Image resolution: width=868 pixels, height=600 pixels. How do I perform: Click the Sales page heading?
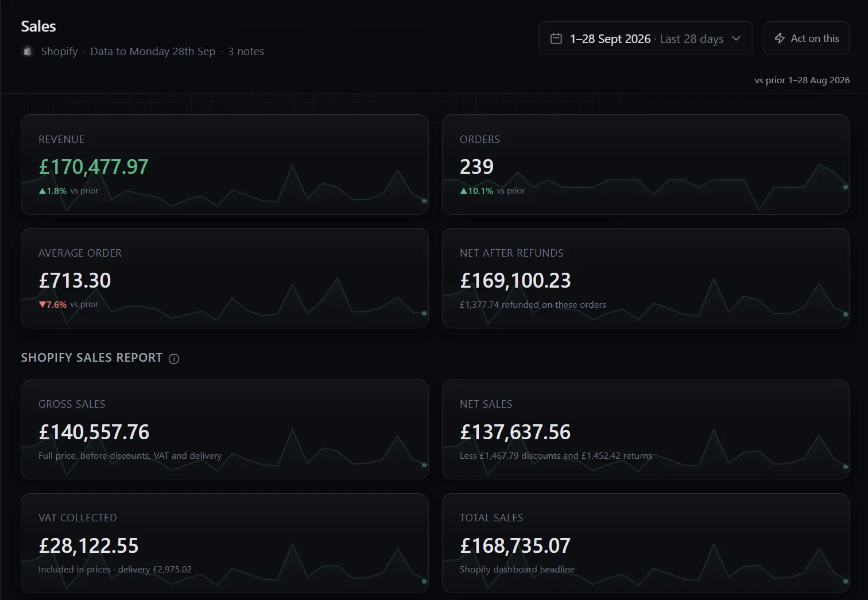(38, 26)
